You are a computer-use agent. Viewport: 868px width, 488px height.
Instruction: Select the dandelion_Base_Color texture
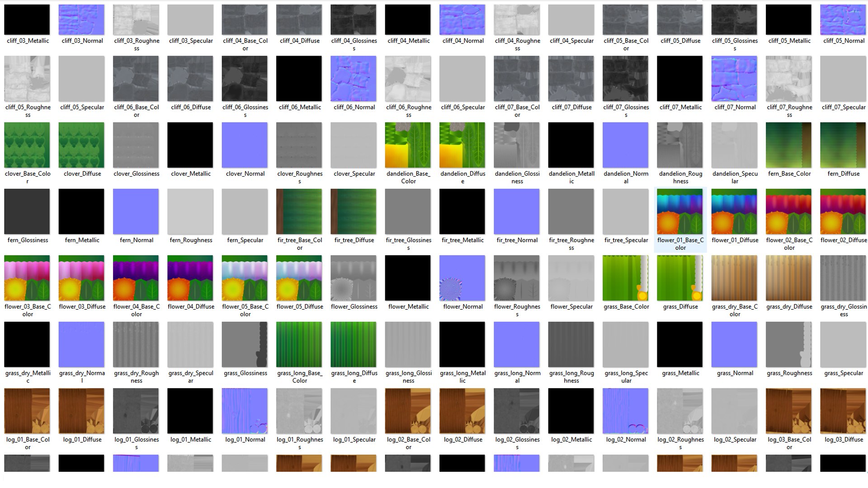tap(408, 145)
